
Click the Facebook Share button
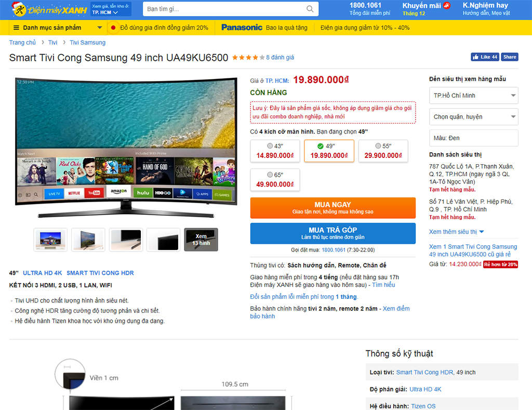[x=510, y=57]
